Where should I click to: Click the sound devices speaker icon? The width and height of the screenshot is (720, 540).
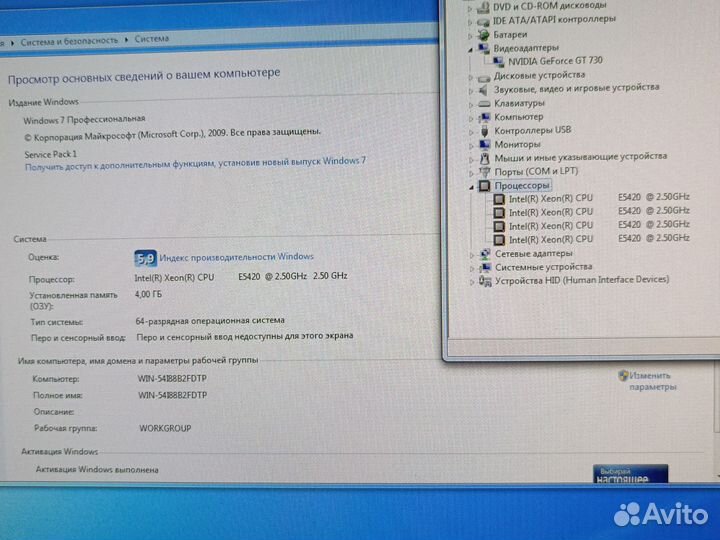tap(484, 90)
